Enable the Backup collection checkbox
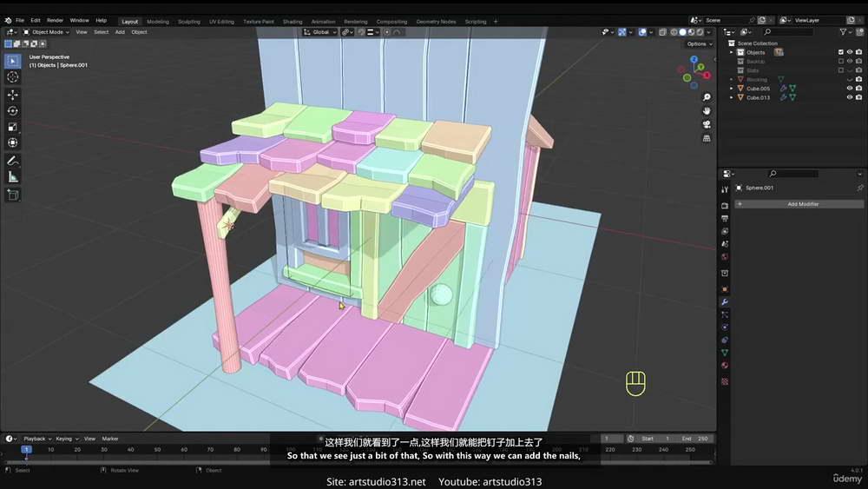868x489 pixels. click(841, 62)
